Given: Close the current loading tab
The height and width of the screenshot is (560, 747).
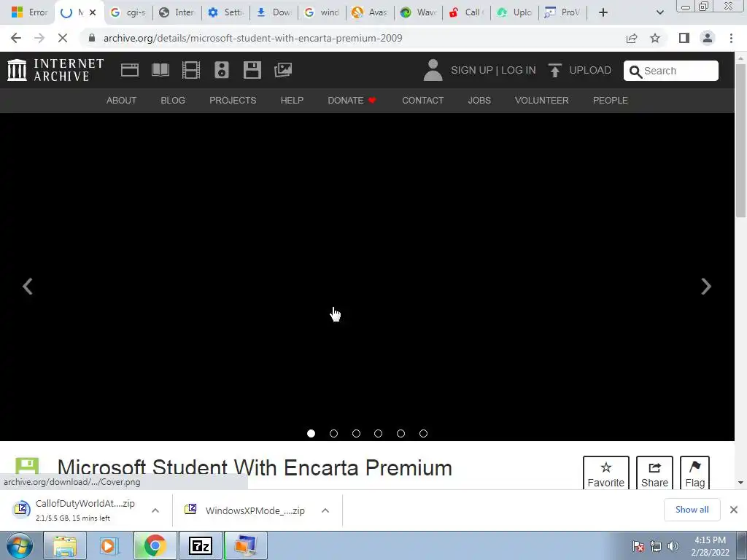Looking at the screenshot, I should 93,12.
